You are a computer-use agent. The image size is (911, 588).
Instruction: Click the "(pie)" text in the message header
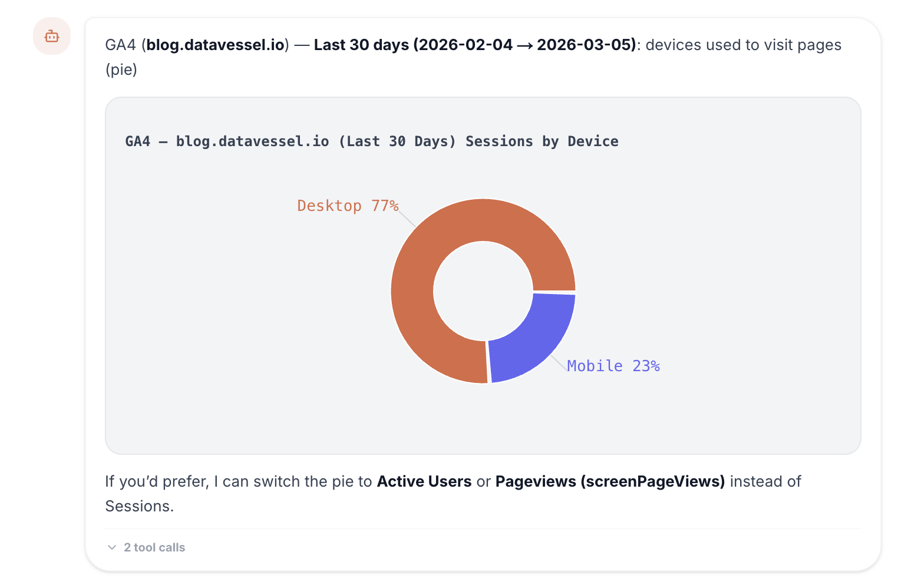pyautogui.click(x=121, y=70)
